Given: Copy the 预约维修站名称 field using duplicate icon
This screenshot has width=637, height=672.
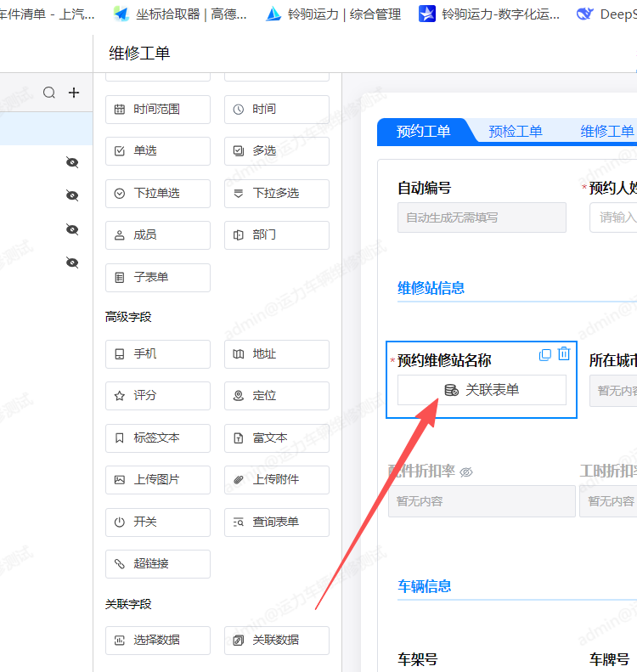Looking at the screenshot, I should click(x=545, y=355).
